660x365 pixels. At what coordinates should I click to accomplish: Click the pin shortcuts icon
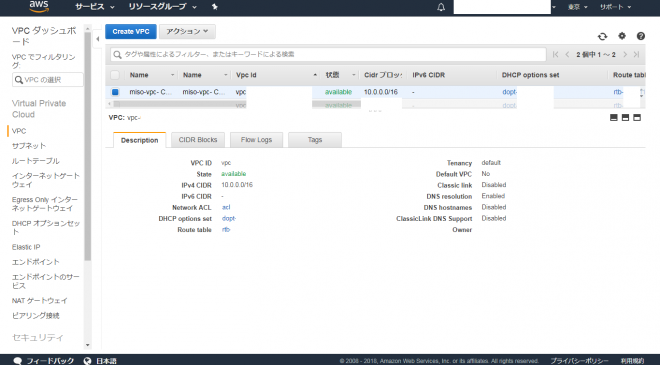click(215, 7)
